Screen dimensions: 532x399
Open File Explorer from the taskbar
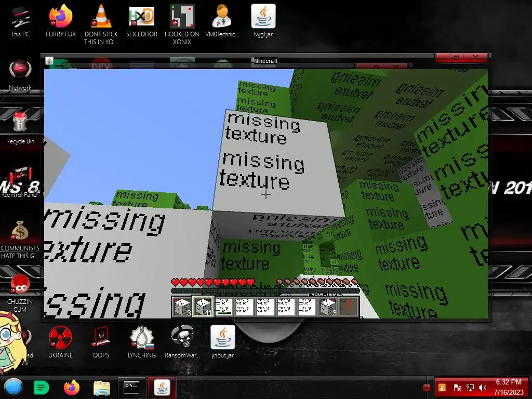pos(102,388)
